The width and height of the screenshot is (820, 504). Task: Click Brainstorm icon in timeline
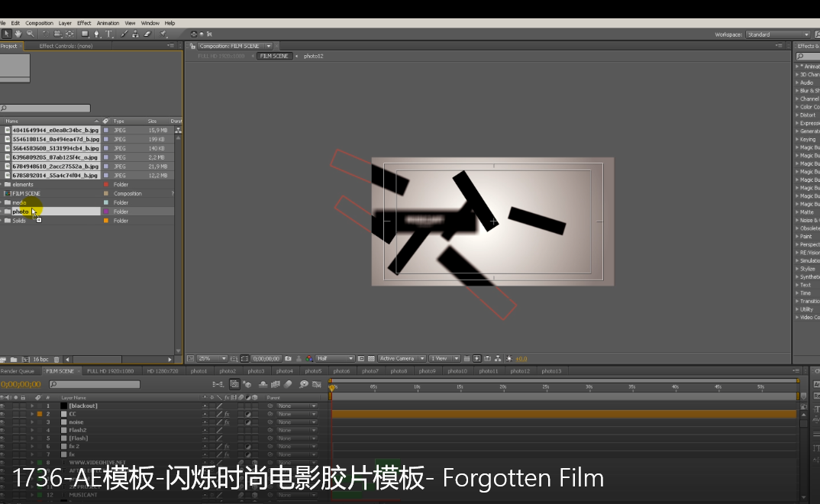tap(304, 384)
